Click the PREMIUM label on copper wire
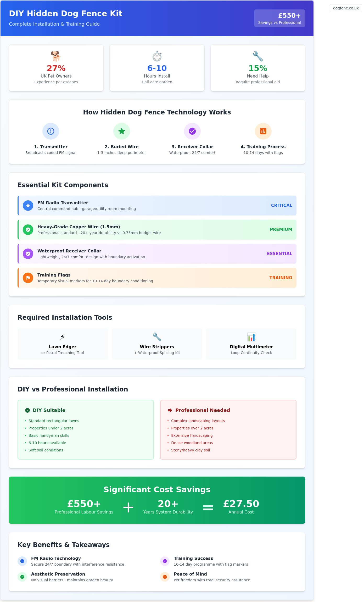Viewport: 364px width, 602px height. pyautogui.click(x=281, y=230)
